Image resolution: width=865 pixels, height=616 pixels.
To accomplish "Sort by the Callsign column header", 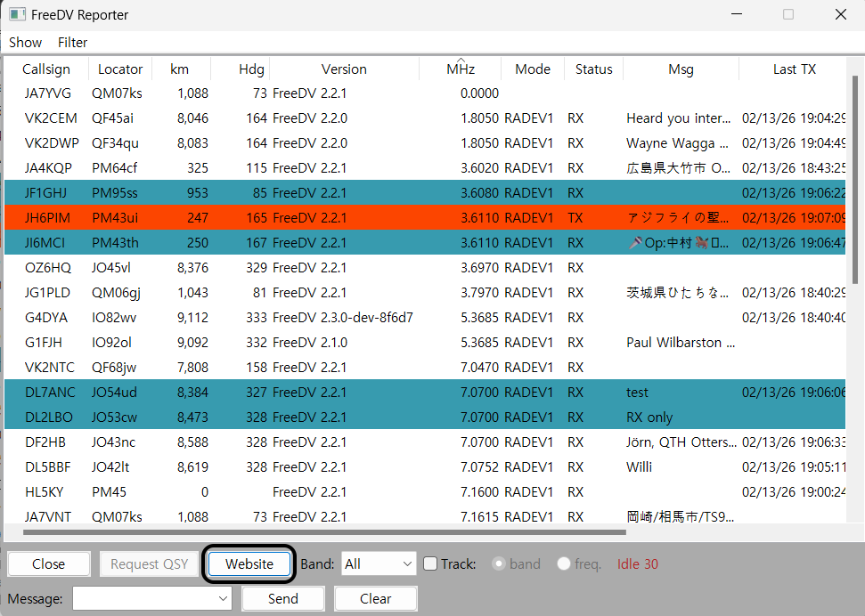I will click(x=45, y=69).
